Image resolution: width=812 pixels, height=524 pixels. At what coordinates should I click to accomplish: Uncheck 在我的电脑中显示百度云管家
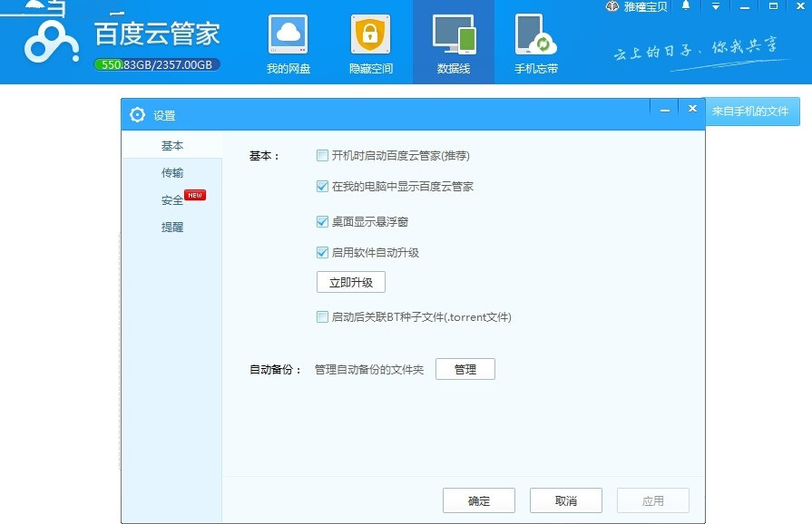(x=322, y=186)
